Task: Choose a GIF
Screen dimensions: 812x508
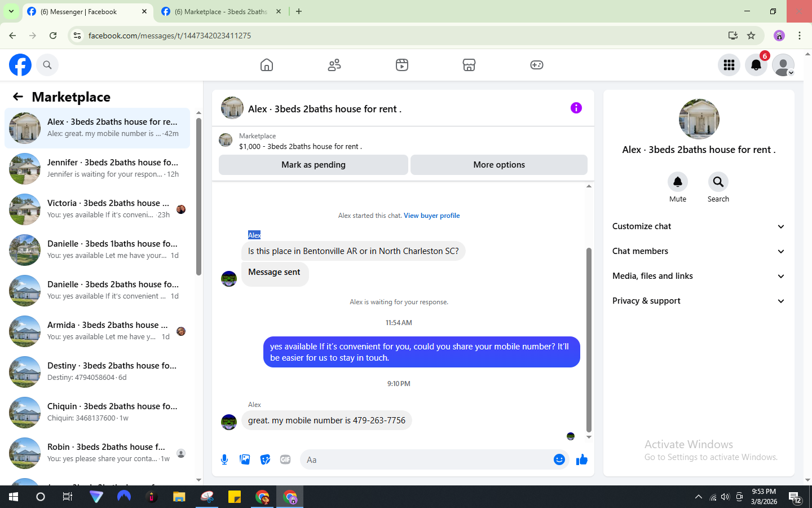Action: click(x=285, y=459)
